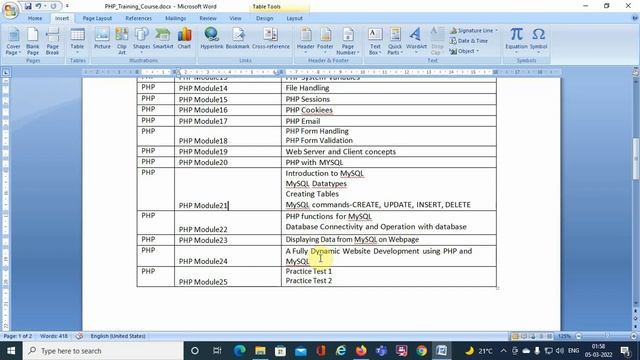Switch to the Home tab

pyautogui.click(x=35, y=18)
